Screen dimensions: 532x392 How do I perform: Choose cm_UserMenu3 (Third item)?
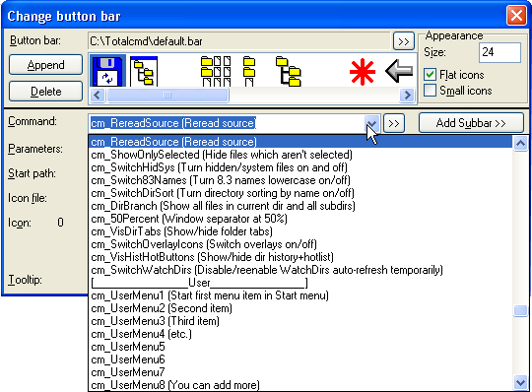click(300, 321)
